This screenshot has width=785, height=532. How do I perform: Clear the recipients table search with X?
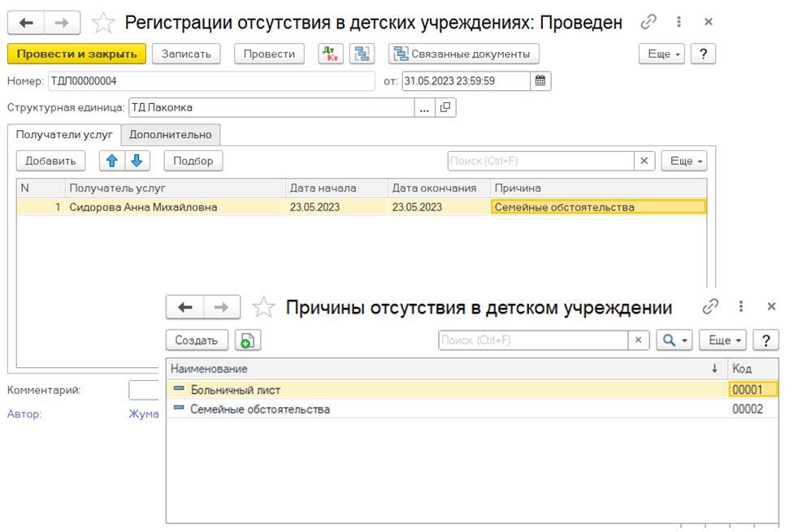tap(644, 160)
